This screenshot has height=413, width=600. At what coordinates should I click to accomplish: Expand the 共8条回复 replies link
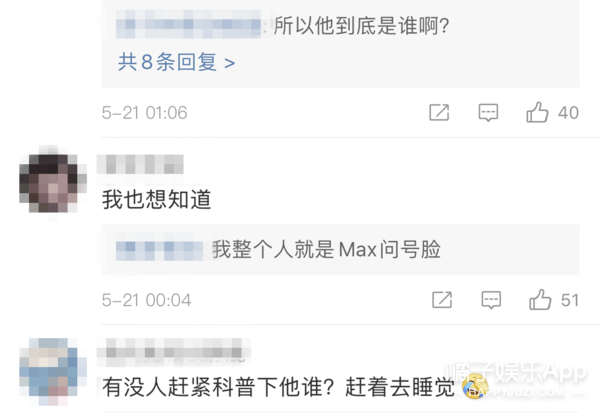click(x=176, y=62)
